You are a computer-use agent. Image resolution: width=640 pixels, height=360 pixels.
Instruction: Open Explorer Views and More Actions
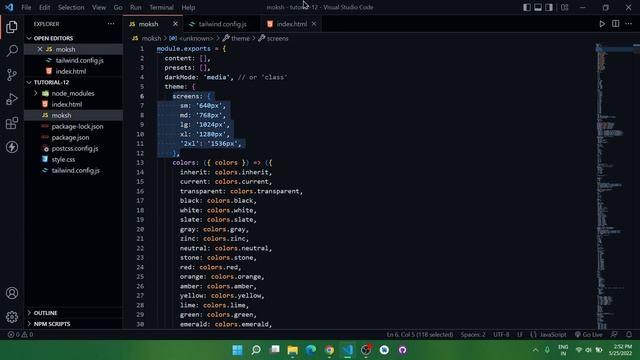[111, 24]
